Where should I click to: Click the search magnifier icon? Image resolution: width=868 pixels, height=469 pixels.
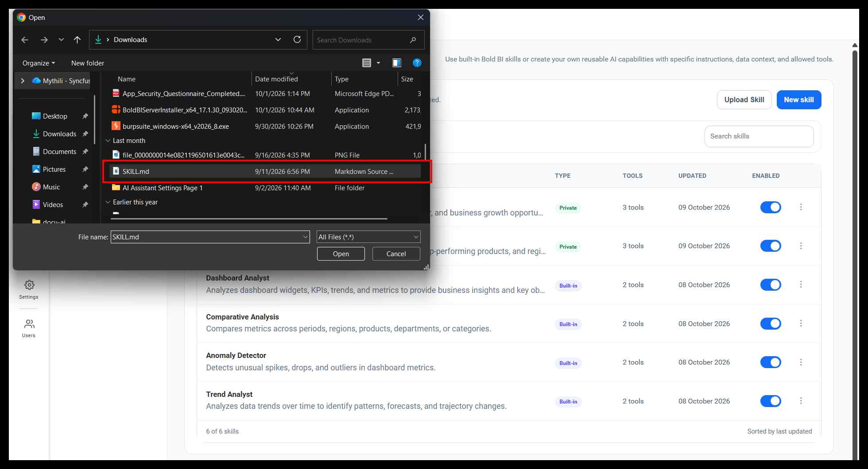pyautogui.click(x=413, y=40)
